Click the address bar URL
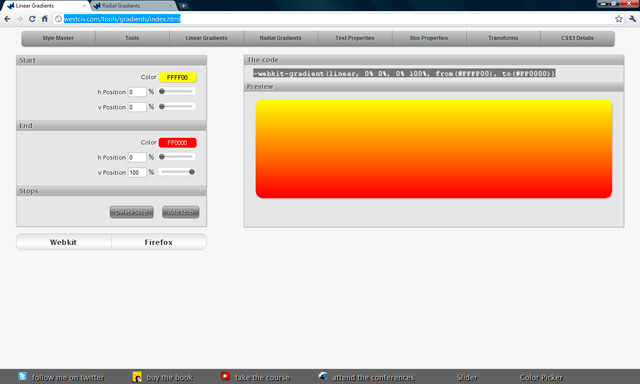The image size is (640, 384). 122,19
